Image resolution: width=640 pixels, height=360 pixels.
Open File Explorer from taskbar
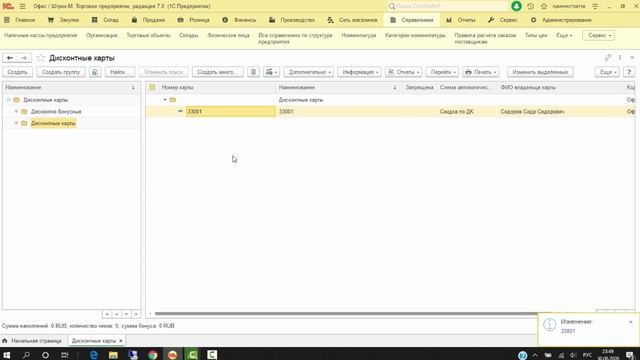click(x=113, y=355)
